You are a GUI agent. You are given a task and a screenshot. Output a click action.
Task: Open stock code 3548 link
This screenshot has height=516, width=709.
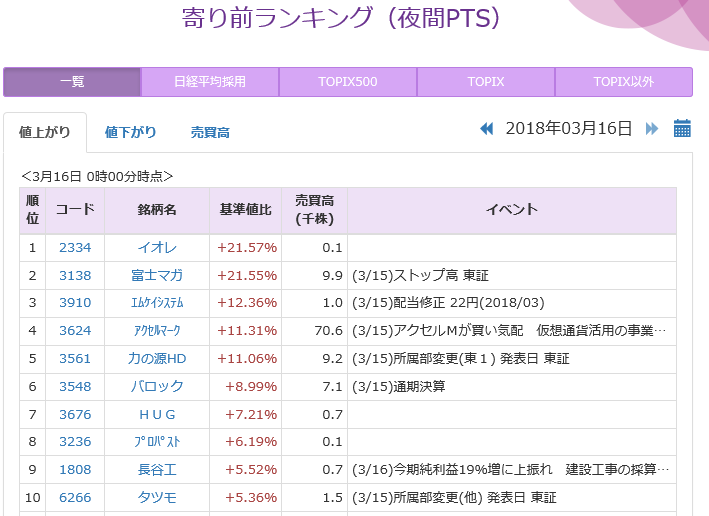point(75,387)
